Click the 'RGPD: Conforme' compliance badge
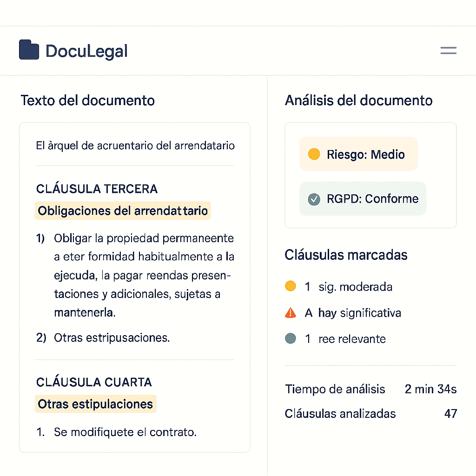This screenshot has width=476, height=476. point(363,198)
